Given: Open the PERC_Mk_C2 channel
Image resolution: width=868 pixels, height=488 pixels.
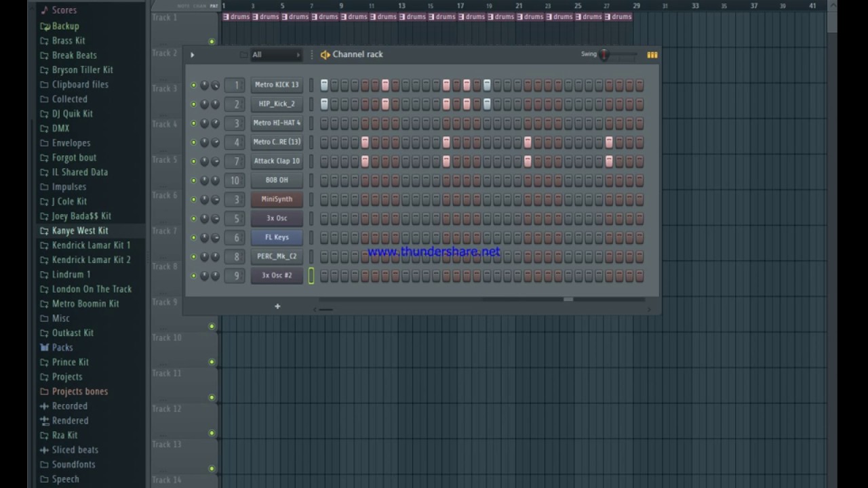Looking at the screenshot, I should tap(277, 256).
